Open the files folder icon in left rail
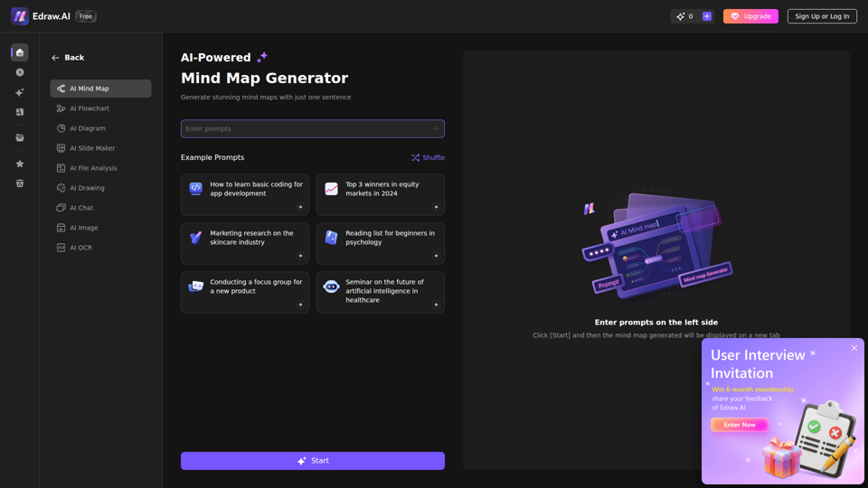 click(x=19, y=137)
